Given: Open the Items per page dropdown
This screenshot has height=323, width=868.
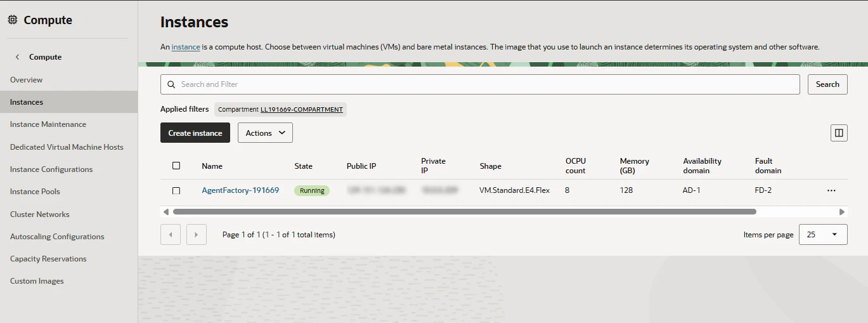Looking at the screenshot, I should [x=823, y=234].
